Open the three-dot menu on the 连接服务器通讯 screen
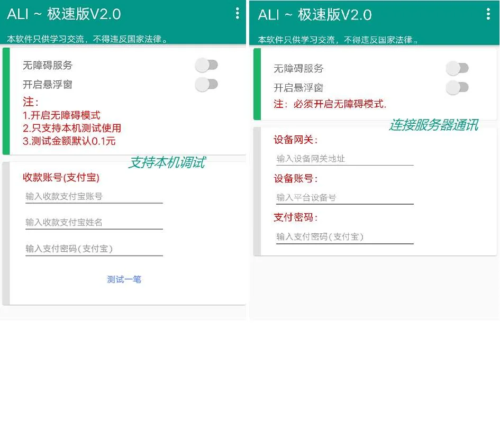The width and height of the screenshot is (500, 448). coord(488,14)
